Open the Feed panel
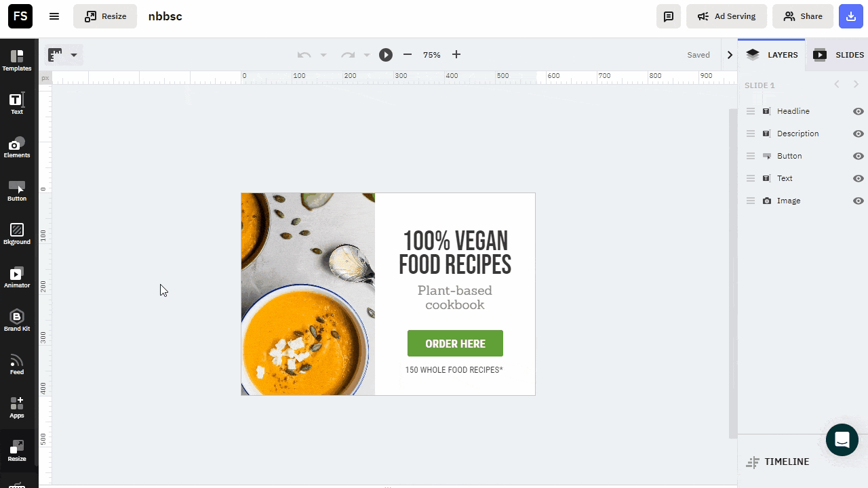868x488 pixels. (17, 364)
